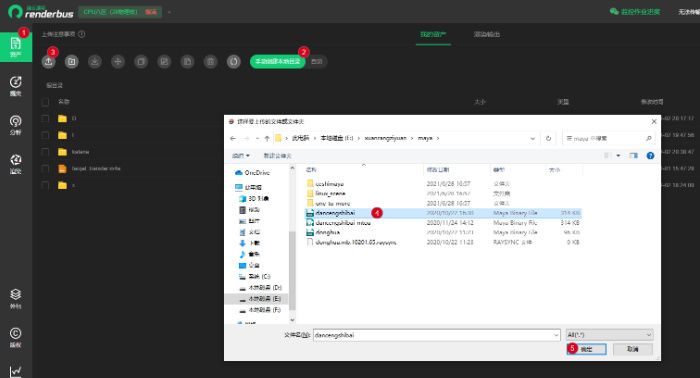This screenshot has width=700, height=378.
Task: Select Local Disk (D:) in navigation pane
Action: point(260,287)
